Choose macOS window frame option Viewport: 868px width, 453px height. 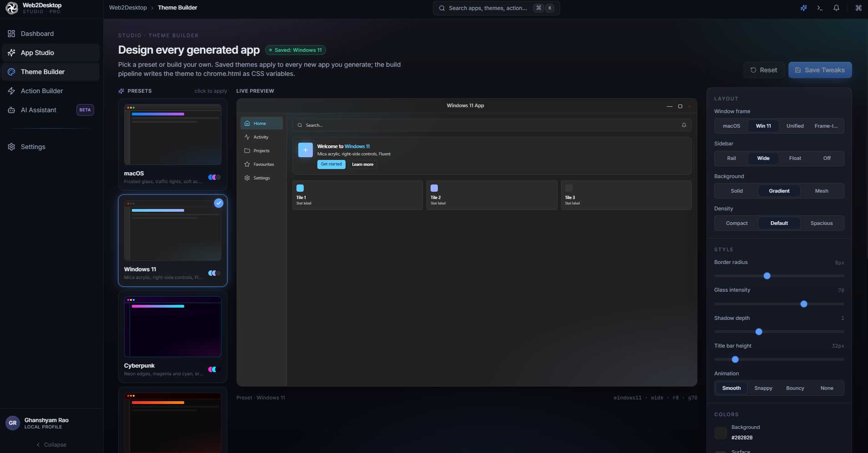click(x=732, y=126)
